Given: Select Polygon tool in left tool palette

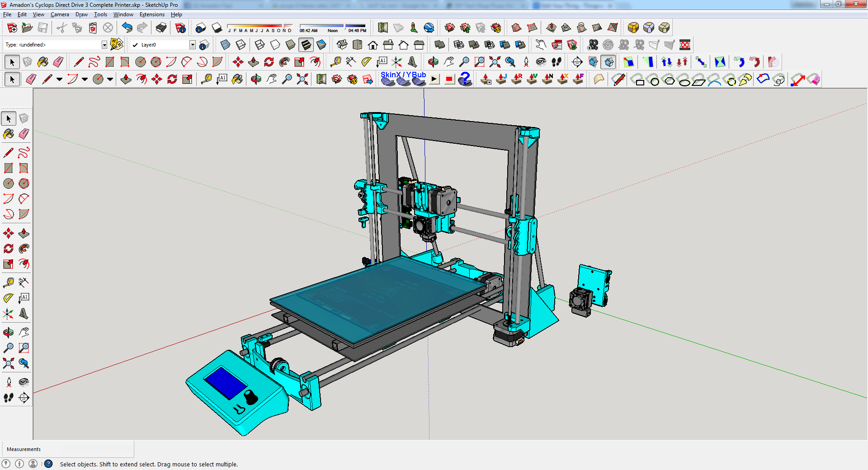Looking at the screenshot, I should click(24, 183).
